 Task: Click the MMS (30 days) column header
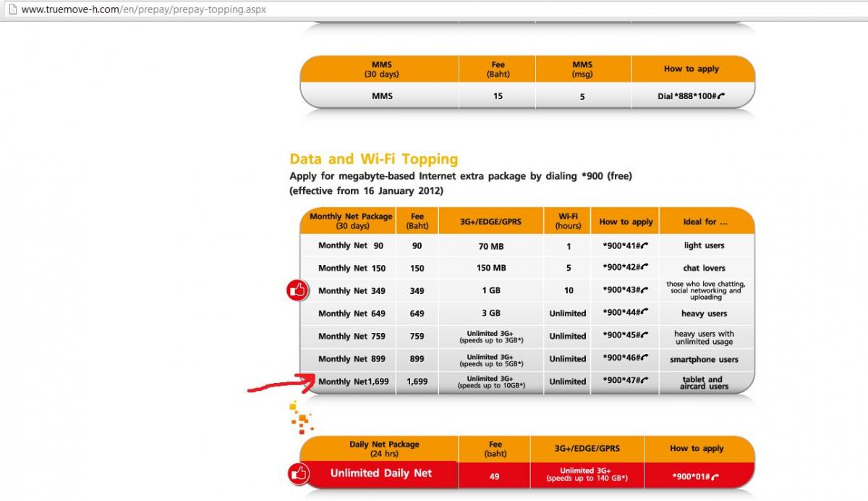[x=381, y=70]
